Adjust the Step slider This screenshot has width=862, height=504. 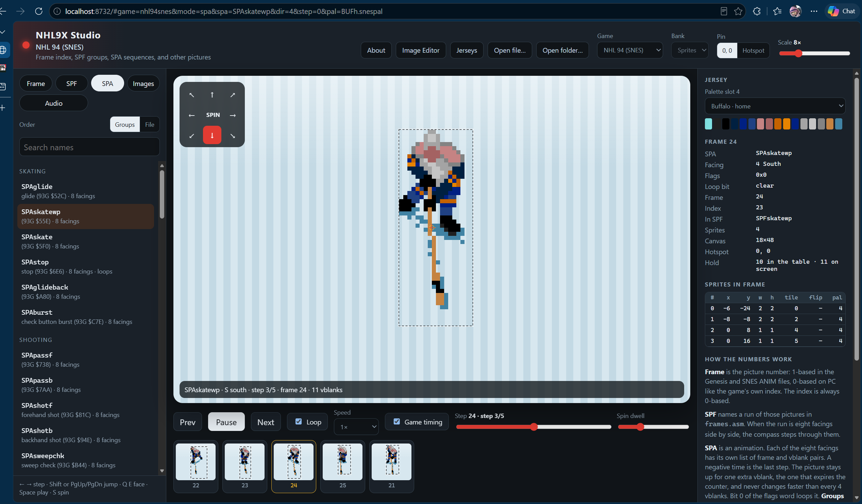[x=533, y=427]
